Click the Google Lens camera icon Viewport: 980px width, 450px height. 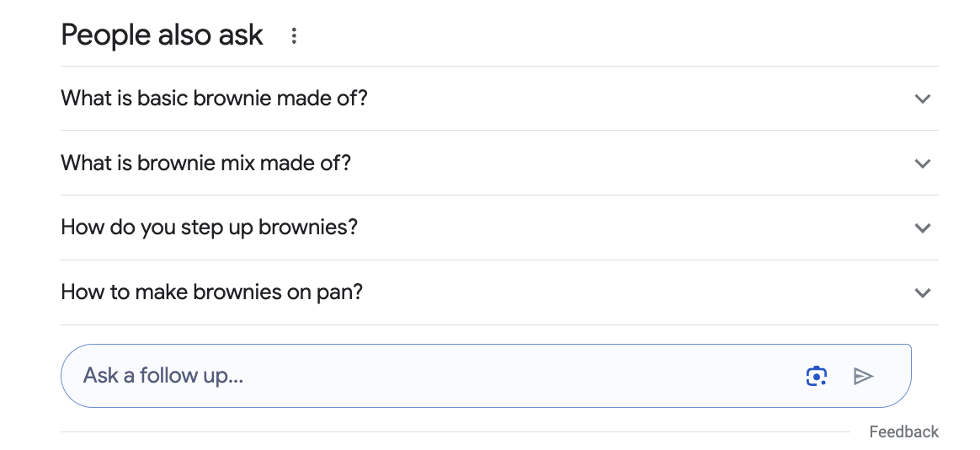click(817, 376)
